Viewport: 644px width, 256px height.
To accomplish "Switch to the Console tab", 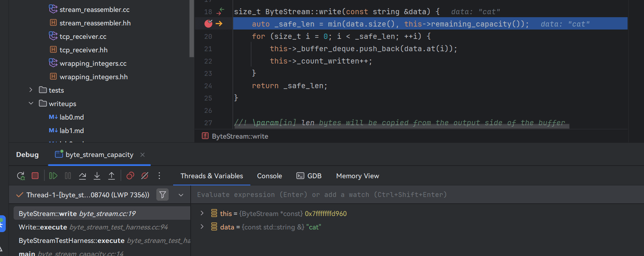I will (x=269, y=176).
